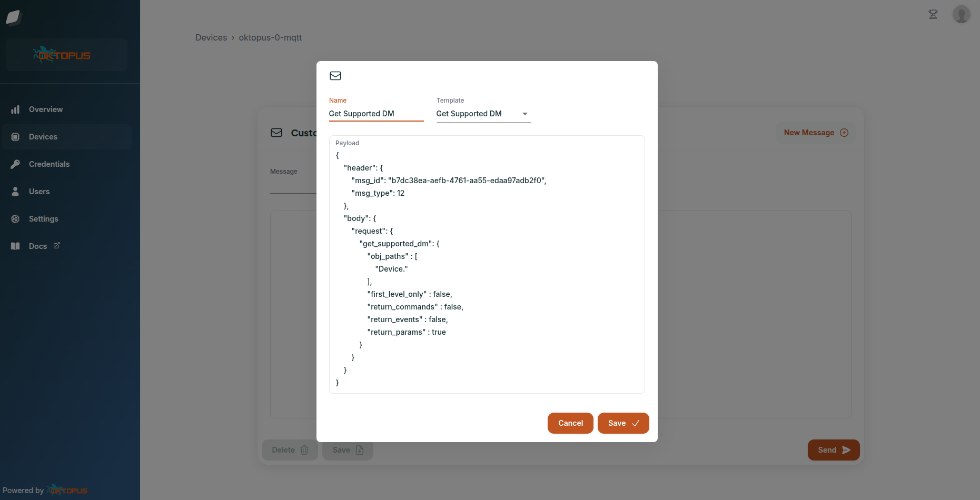Click the "body" line in payload

(360, 218)
